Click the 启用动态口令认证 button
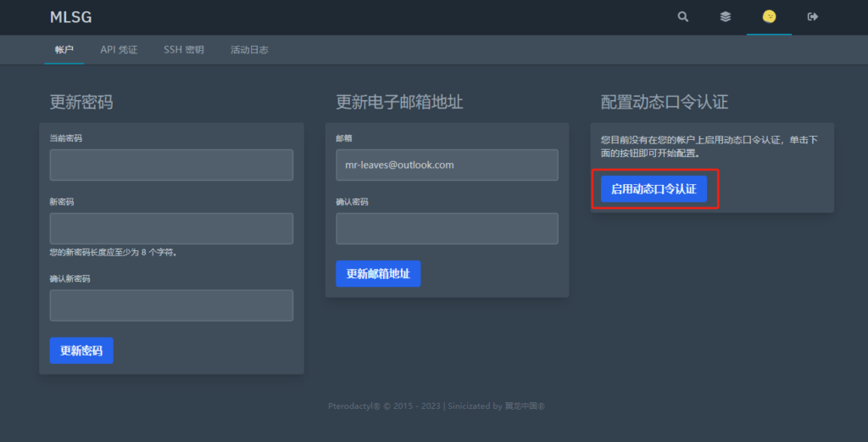Image resolution: width=868 pixels, height=442 pixels. [x=654, y=189]
